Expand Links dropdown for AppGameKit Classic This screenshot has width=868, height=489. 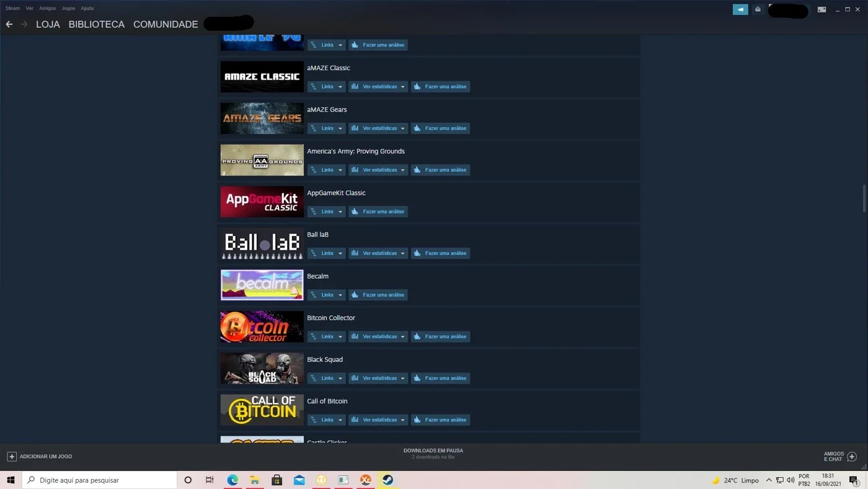click(x=326, y=211)
